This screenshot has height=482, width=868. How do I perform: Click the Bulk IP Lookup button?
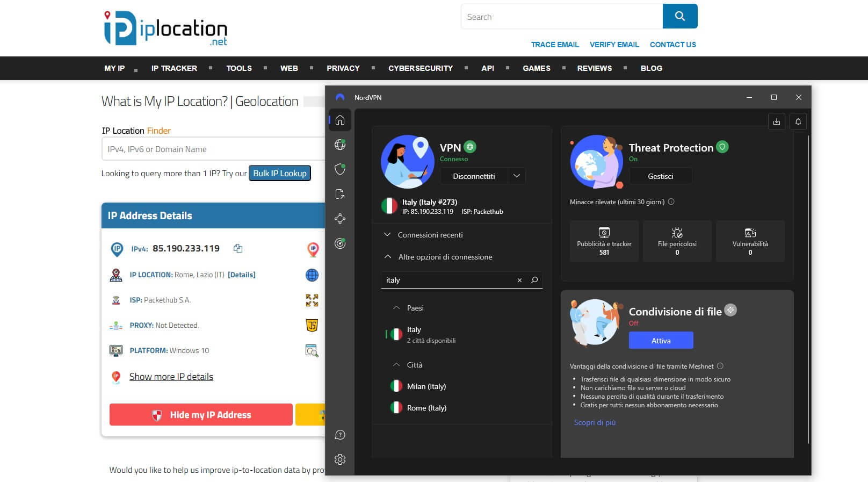click(x=280, y=173)
